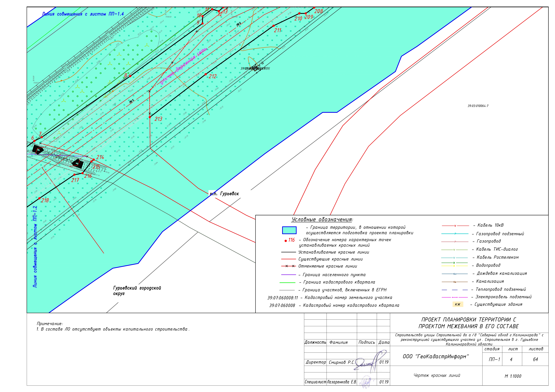Click the green Граница кадастрового квартала line

click(287, 282)
